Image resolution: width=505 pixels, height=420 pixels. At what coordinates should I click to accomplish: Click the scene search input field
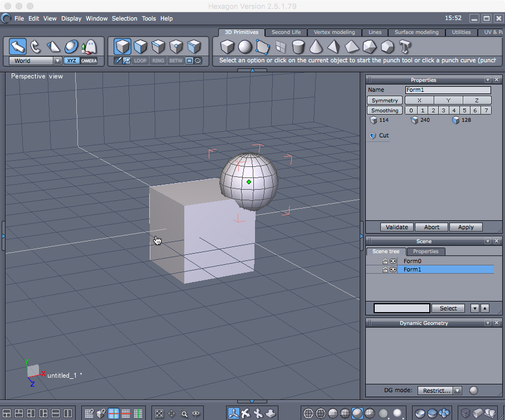point(401,308)
